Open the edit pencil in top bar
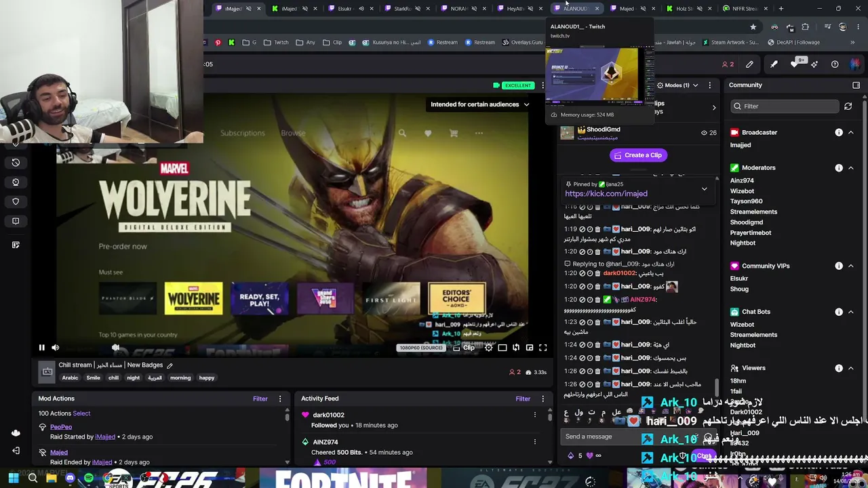This screenshot has height=488, width=868. click(749, 64)
